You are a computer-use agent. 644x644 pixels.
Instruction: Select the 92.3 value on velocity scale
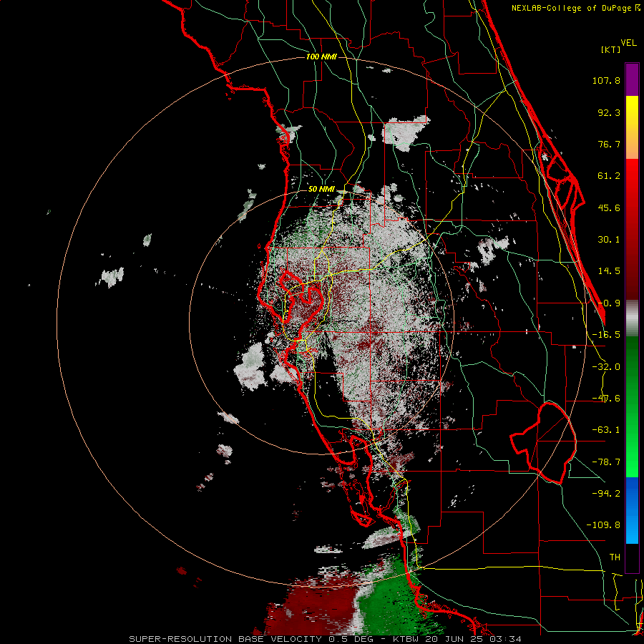609,112
